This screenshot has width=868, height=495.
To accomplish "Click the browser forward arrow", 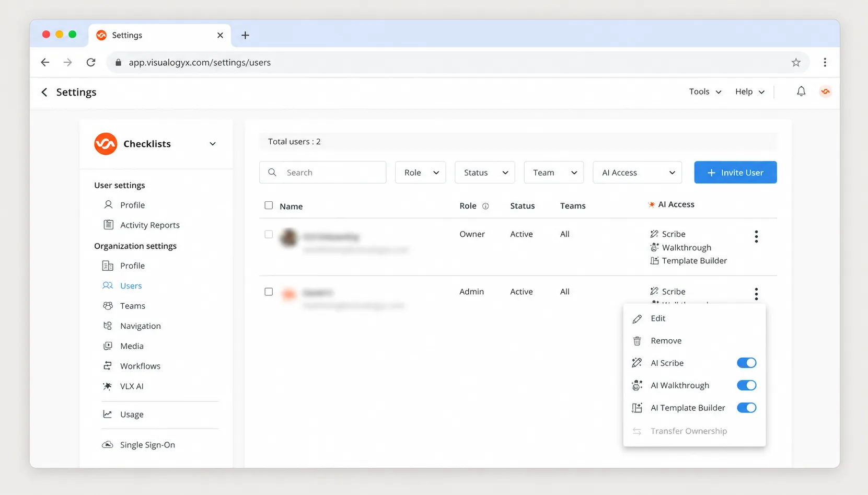I will [67, 62].
